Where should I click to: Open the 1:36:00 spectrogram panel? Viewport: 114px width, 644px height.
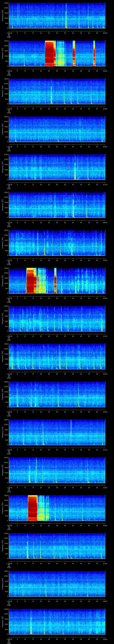click(x=57, y=546)
